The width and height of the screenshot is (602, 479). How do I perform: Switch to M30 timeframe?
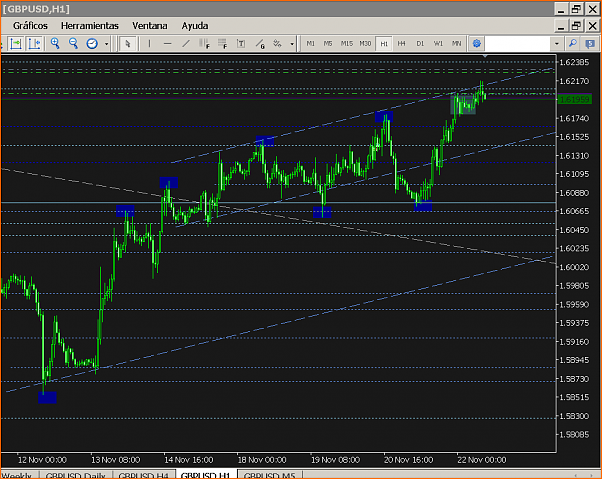tap(365, 44)
